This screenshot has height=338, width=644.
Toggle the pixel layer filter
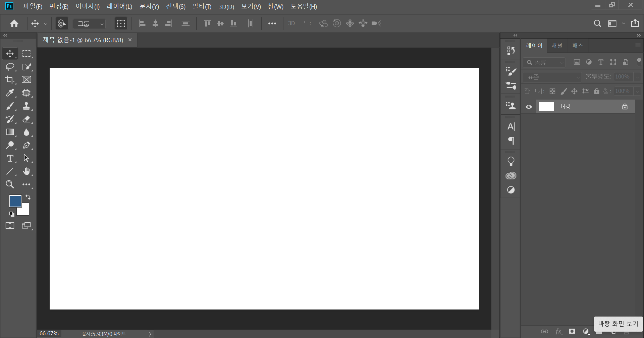click(x=577, y=62)
